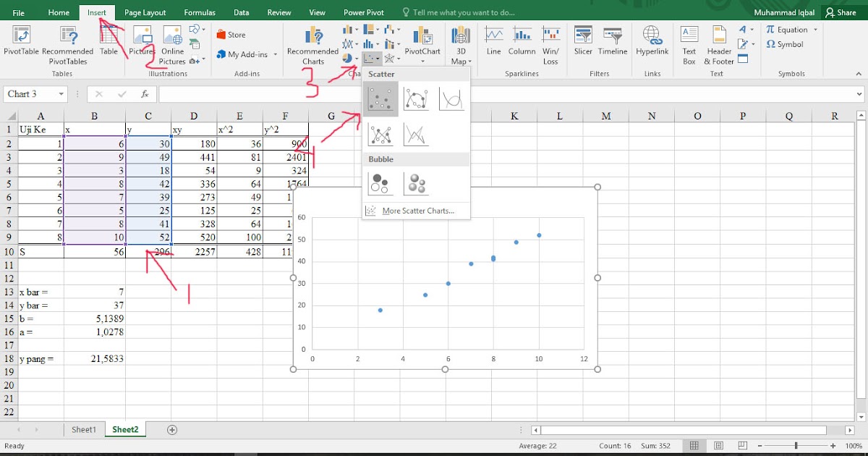Select cell B15 containing 5,1389
This screenshot has width=868, height=456.
tap(95, 318)
